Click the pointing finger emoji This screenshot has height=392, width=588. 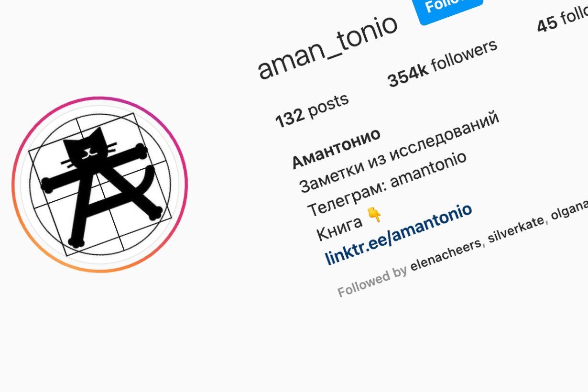click(x=375, y=215)
